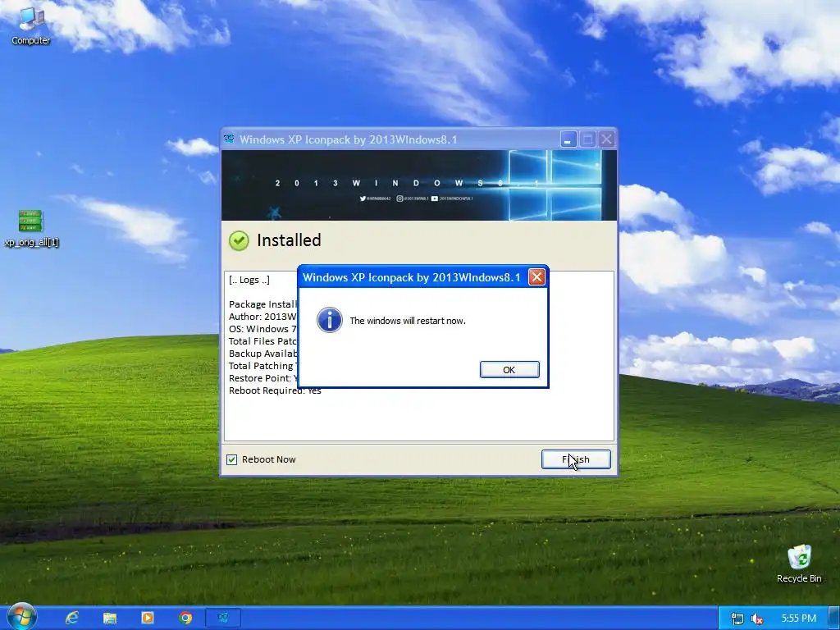Close the restart message dialog

[x=536, y=277]
